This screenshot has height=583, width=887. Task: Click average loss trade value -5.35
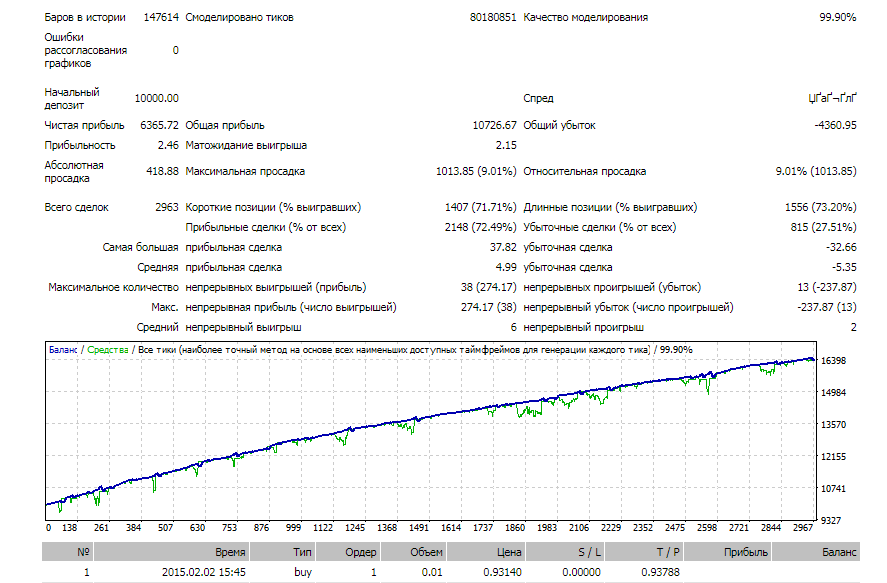844,267
